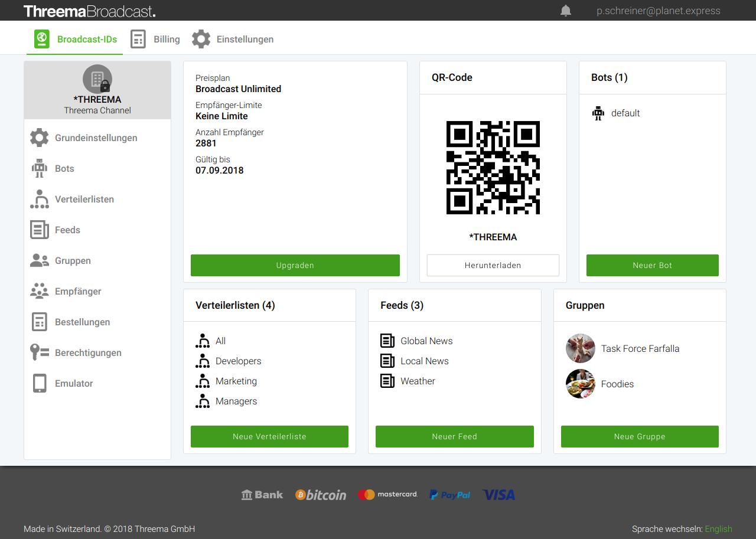Click the default bot robot icon
Screen dimensions: 756x539
[598, 113]
